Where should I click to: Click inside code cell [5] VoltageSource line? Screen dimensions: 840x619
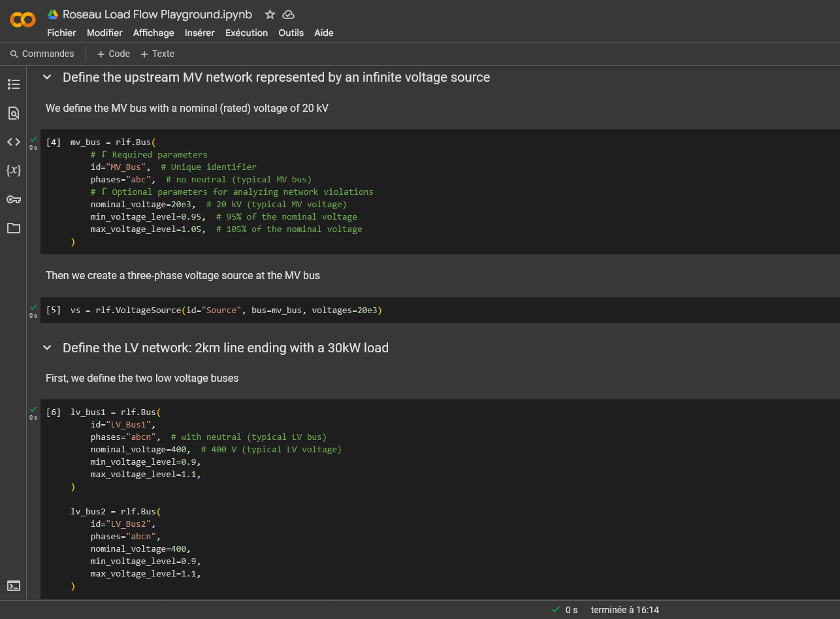pyautogui.click(x=226, y=310)
